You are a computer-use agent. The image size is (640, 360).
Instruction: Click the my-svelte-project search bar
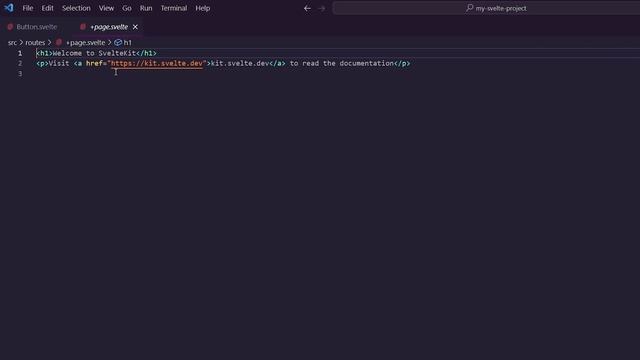(486, 8)
